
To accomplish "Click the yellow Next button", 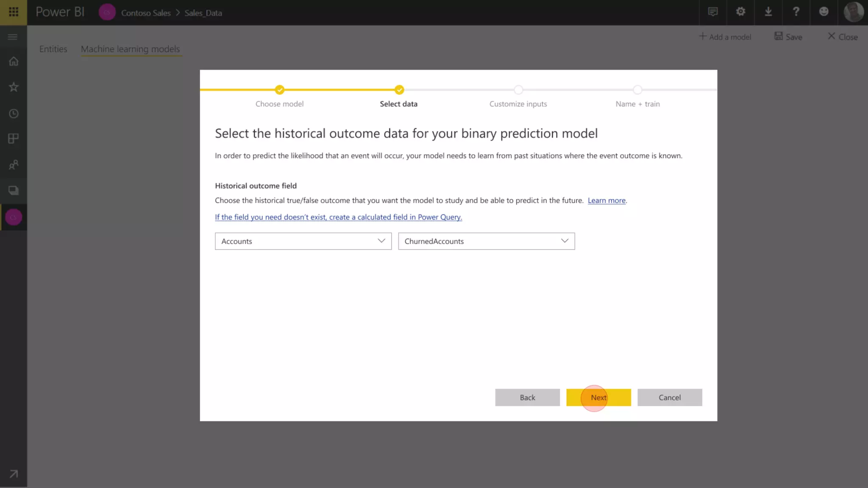I will pos(598,397).
